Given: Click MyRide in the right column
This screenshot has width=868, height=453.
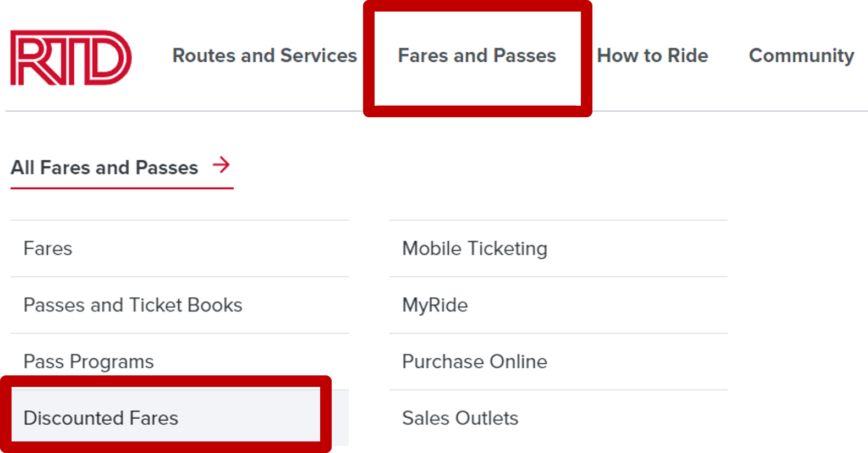Looking at the screenshot, I should coord(435,305).
